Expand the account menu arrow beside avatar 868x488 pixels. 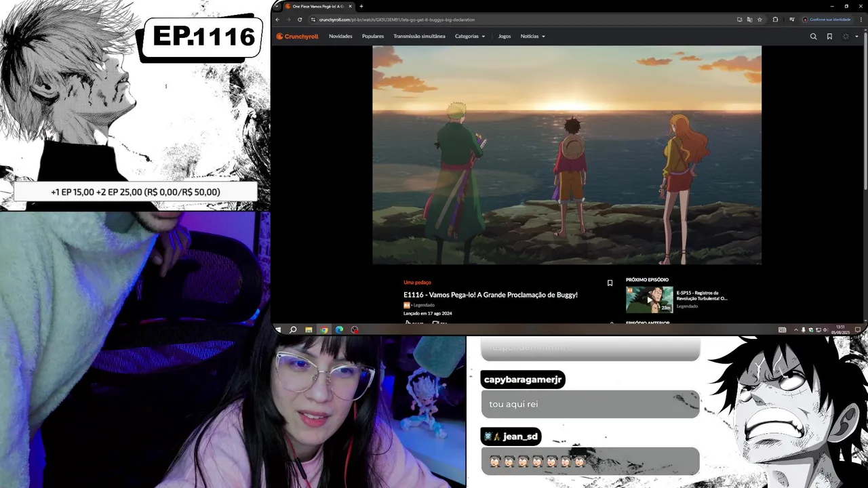tap(856, 37)
